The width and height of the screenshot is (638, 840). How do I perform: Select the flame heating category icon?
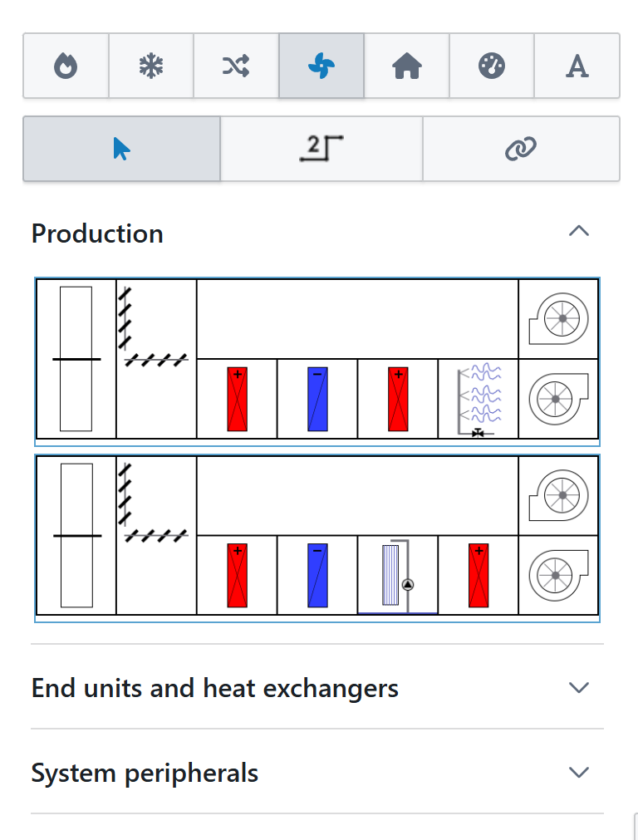[66, 66]
